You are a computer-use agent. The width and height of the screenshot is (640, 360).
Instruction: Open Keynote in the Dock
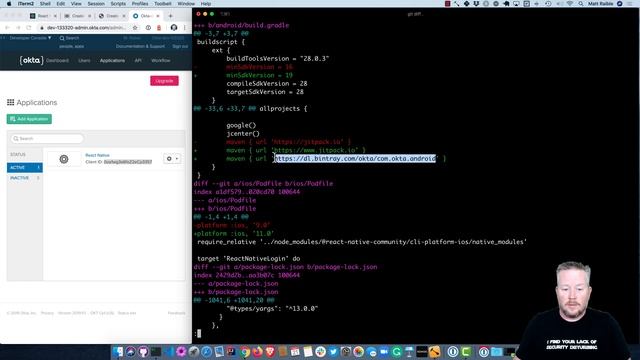pyautogui.click(x=409, y=351)
